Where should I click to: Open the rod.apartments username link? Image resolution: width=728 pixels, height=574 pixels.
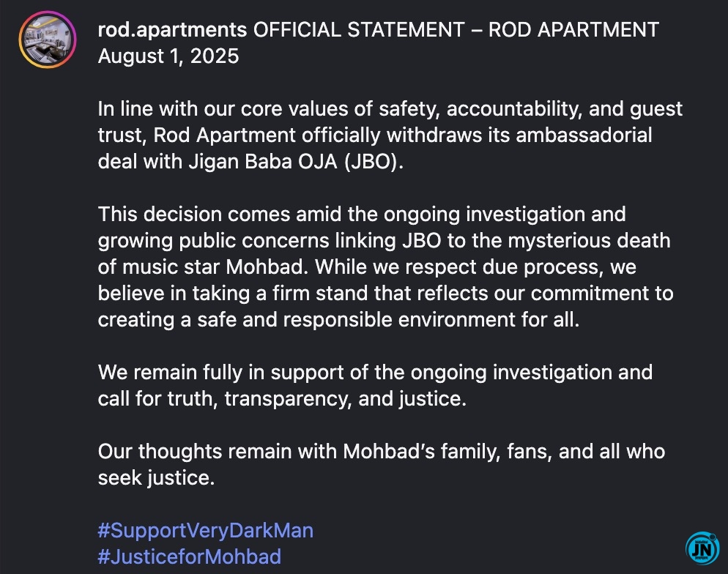click(x=172, y=30)
